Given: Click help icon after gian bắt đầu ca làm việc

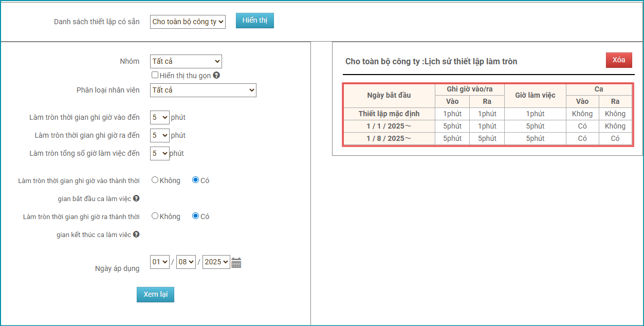Looking at the screenshot, I should tap(136, 198).
